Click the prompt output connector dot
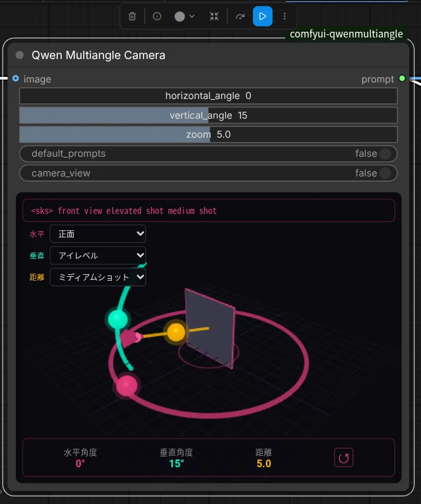This screenshot has height=504, width=421. (402, 79)
